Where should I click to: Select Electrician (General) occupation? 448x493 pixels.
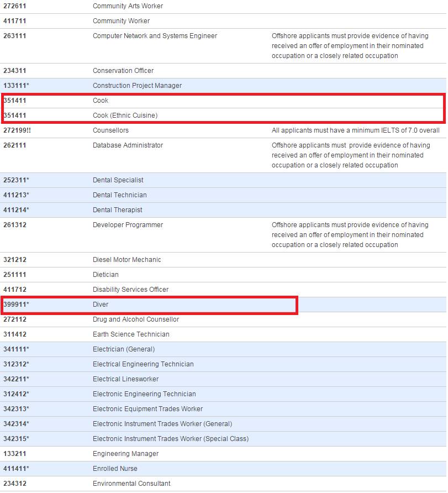(124, 349)
